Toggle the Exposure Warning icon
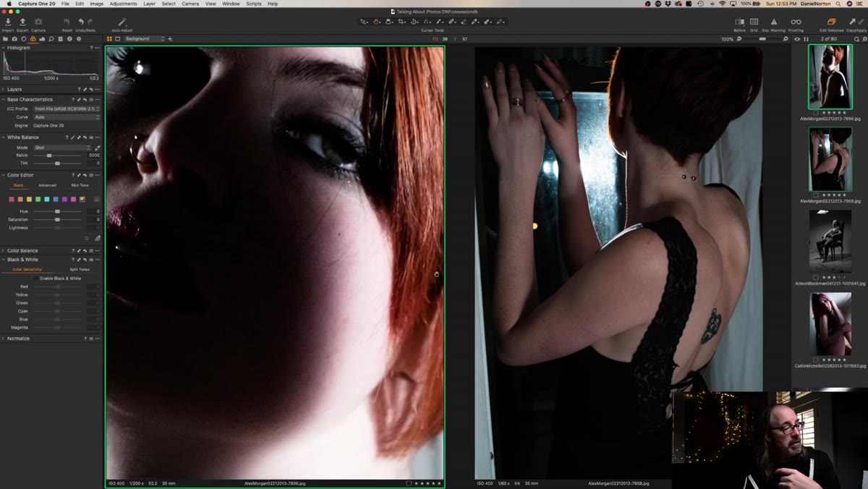 coord(773,22)
